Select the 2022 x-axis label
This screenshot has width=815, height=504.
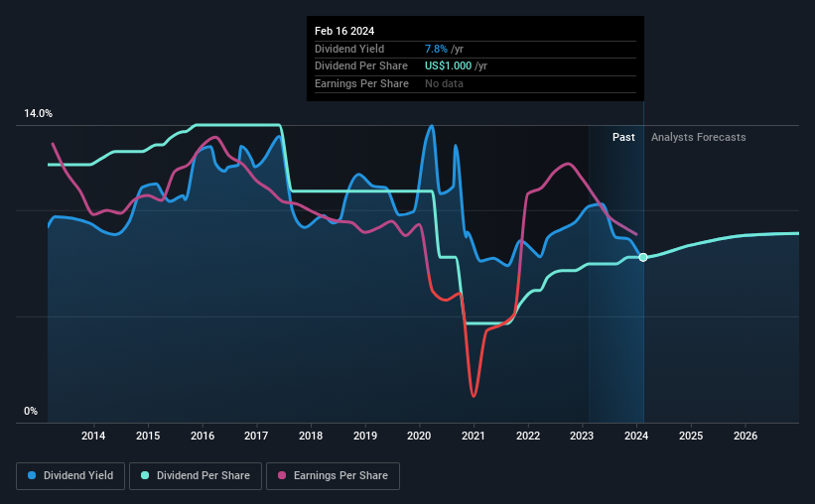coord(528,436)
